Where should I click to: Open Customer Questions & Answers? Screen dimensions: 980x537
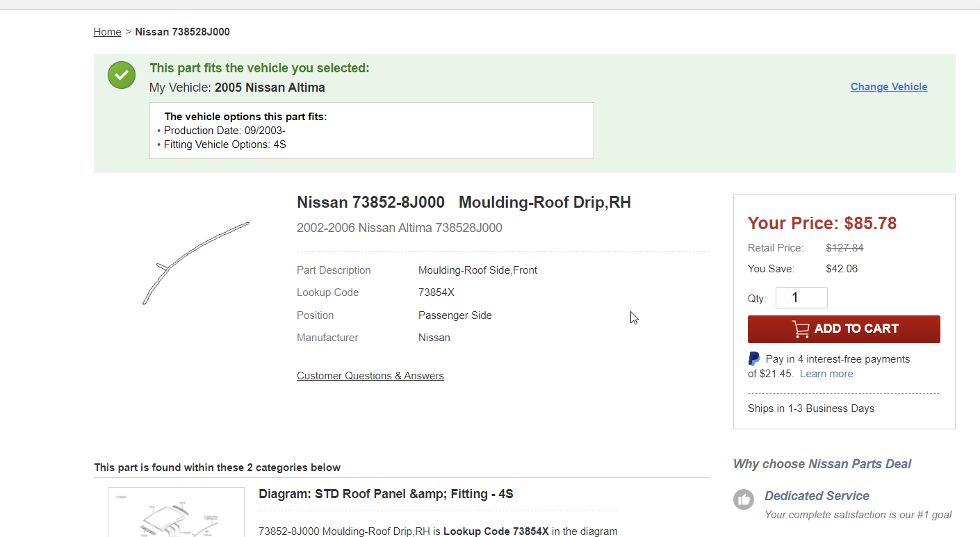tap(370, 376)
